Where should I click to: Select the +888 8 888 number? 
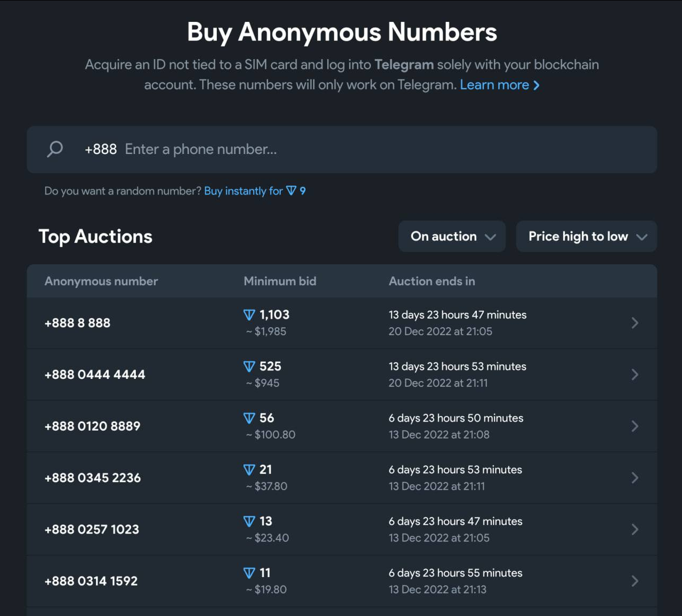click(78, 323)
